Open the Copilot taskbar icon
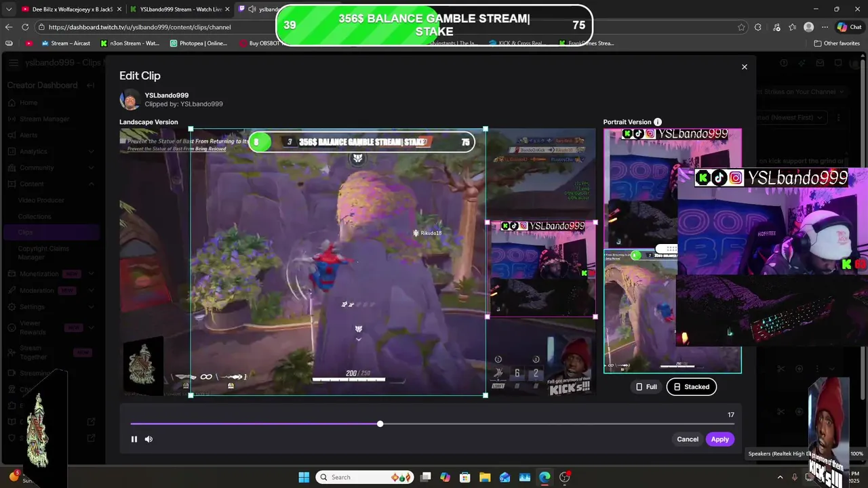This screenshot has height=488, width=868. coord(445,477)
